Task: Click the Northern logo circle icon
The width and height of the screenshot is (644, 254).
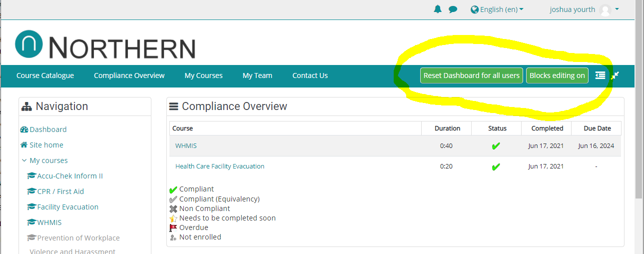Action: pos(30,44)
